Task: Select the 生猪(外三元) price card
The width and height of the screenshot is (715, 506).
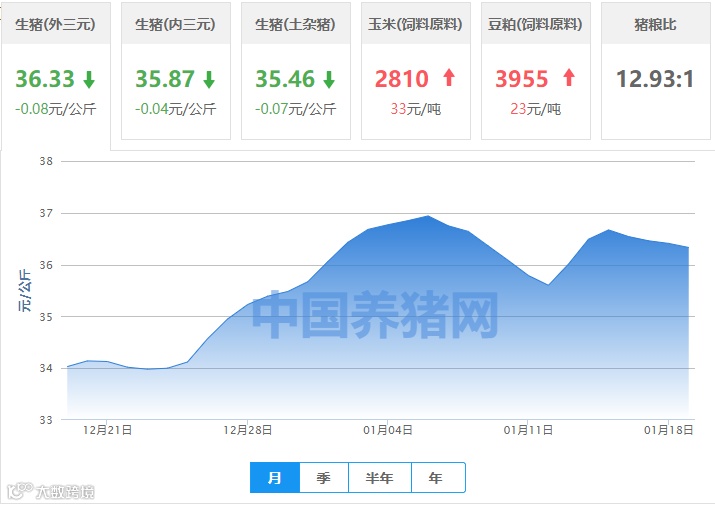Action: coord(56,76)
